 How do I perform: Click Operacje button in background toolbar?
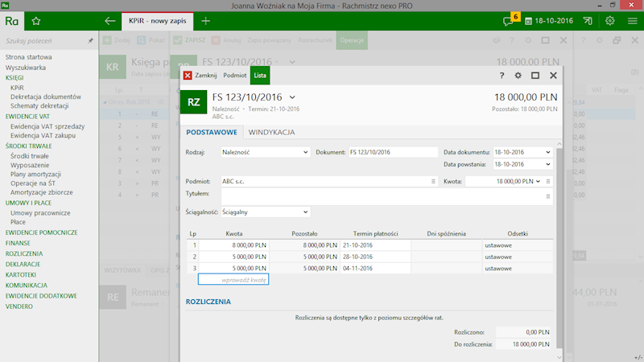coord(352,40)
